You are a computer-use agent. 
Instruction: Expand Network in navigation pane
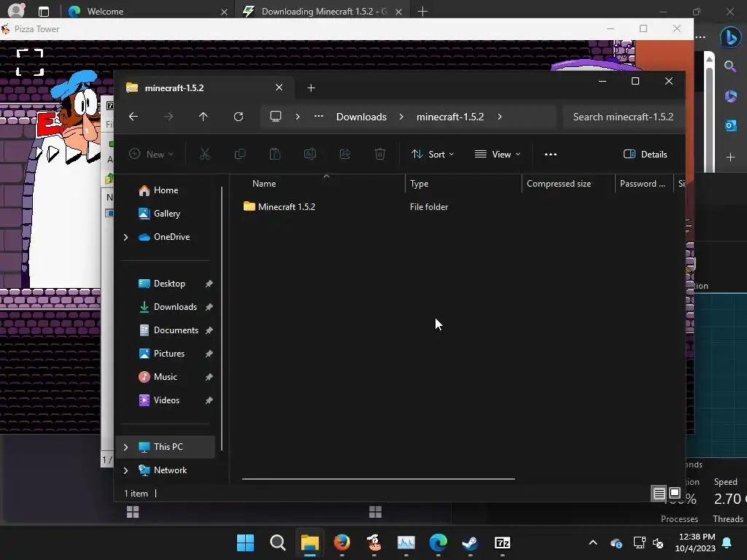[125, 470]
